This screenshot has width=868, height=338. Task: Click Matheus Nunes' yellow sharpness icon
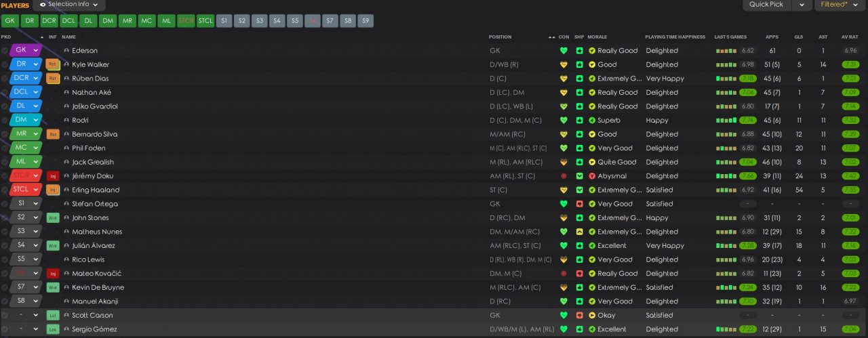pyautogui.click(x=579, y=232)
